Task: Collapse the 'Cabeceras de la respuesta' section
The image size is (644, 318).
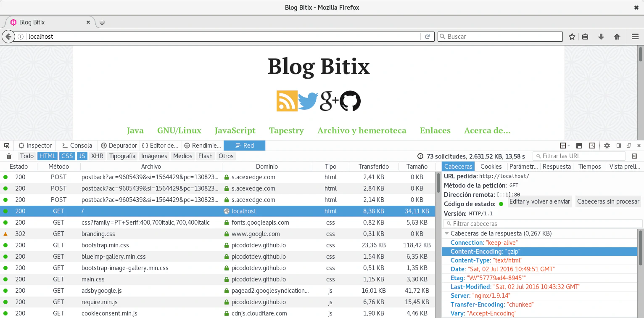Action: click(x=446, y=233)
